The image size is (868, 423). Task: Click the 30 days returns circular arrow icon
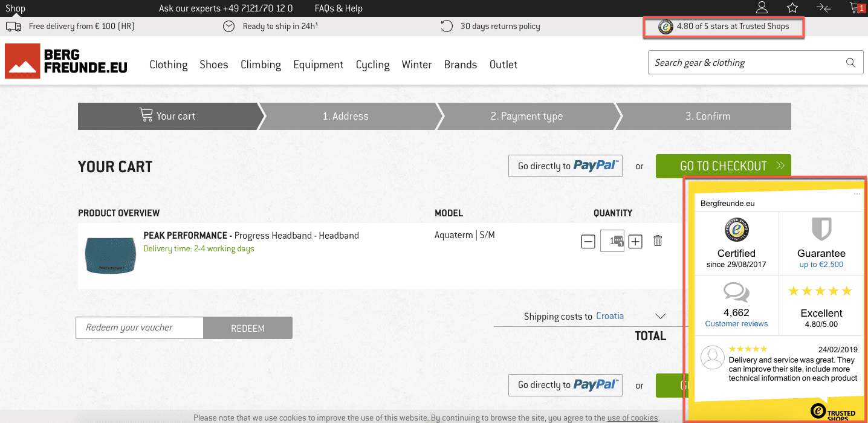click(x=446, y=26)
